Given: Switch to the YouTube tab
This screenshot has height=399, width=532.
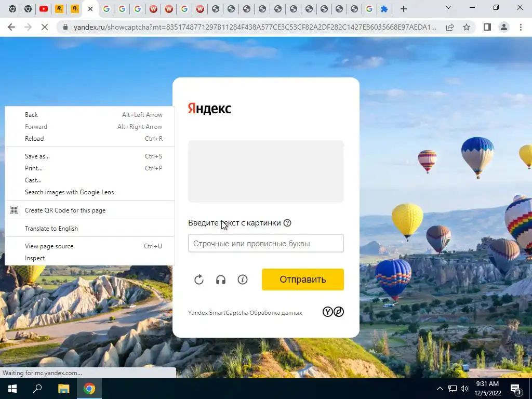Looking at the screenshot, I should 44,9.
